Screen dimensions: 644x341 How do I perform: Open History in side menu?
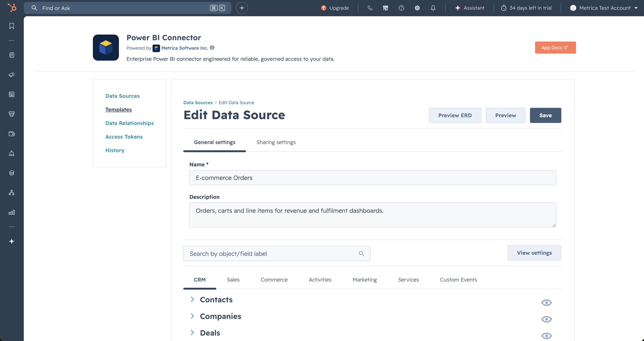click(115, 150)
